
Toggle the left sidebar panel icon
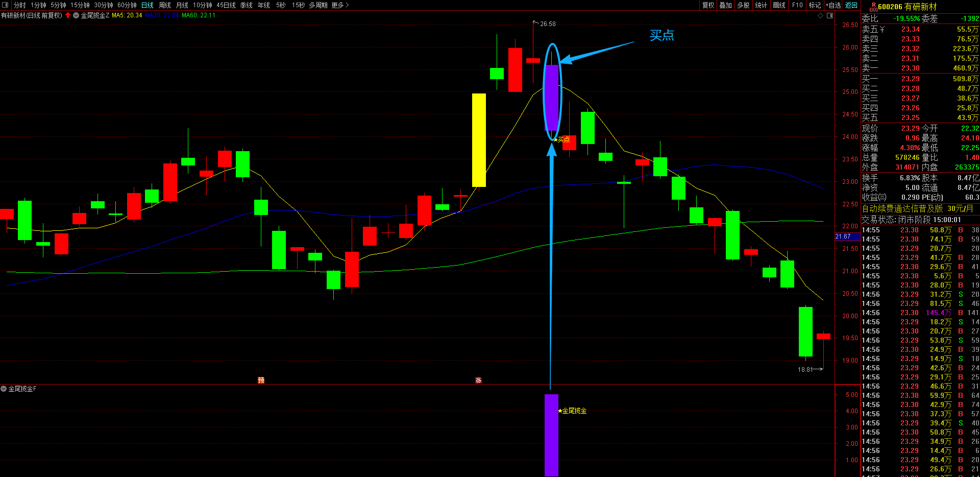pos(5,5)
